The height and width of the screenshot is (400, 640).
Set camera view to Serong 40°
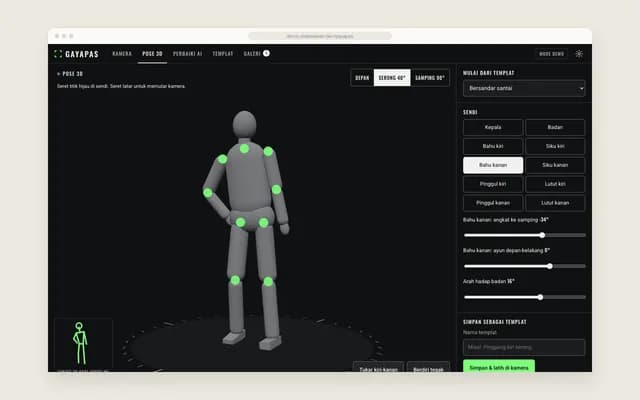(x=392, y=78)
